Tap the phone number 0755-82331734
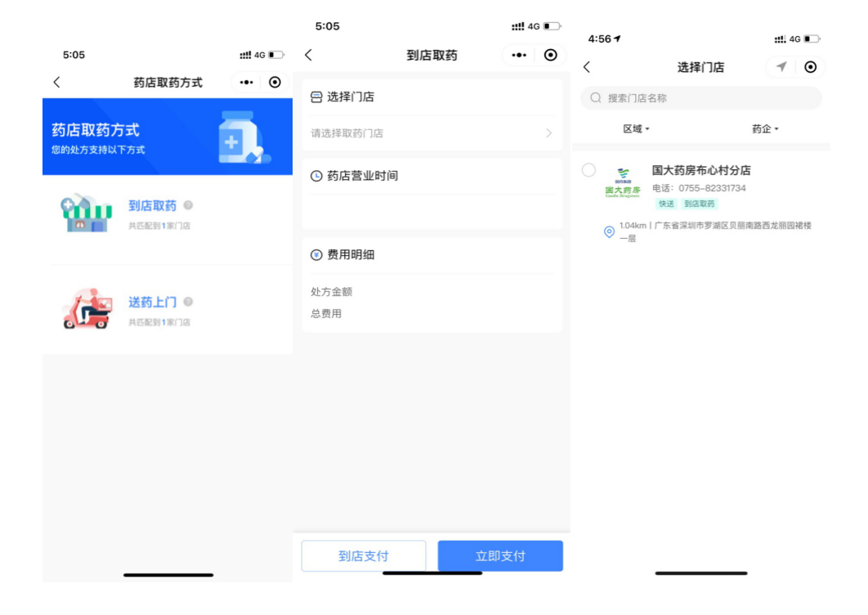The image size is (868, 615). [x=712, y=188]
